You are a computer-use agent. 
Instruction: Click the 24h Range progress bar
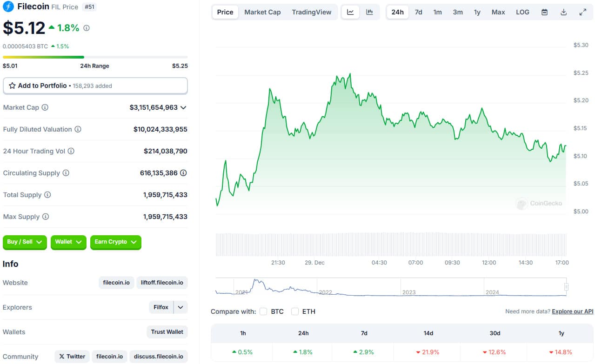tap(95, 57)
